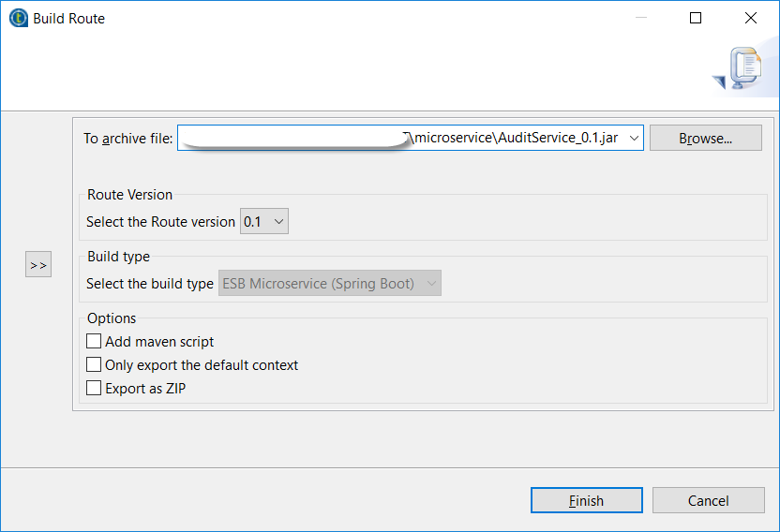Close the Build Route dialog
The image size is (780, 532).
pyautogui.click(x=751, y=18)
